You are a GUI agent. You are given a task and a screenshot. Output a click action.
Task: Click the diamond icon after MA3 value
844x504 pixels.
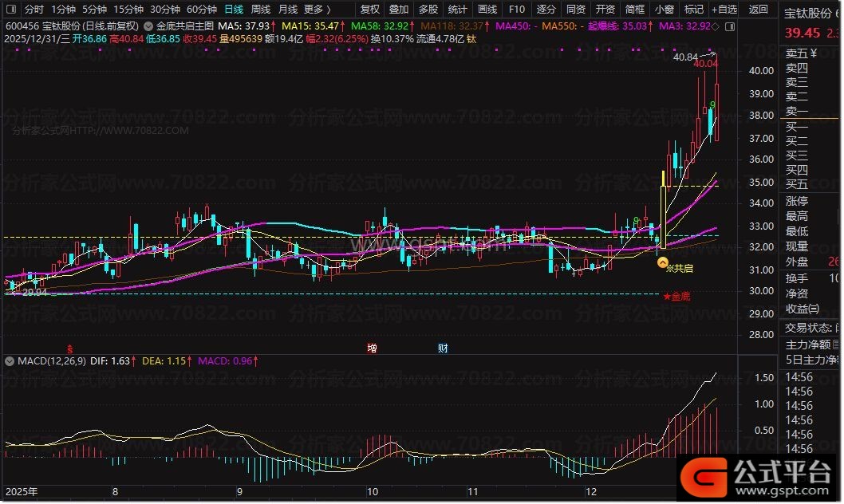(x=714, y=26)
